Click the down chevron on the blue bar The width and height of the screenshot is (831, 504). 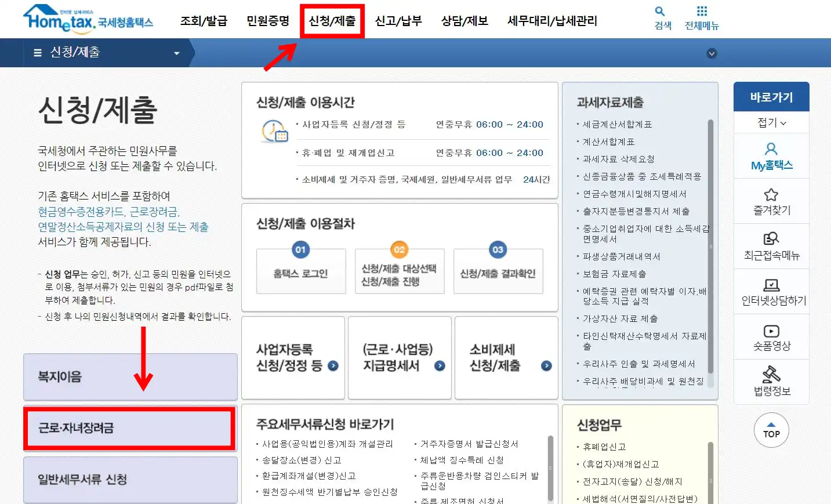coord(712,53)
